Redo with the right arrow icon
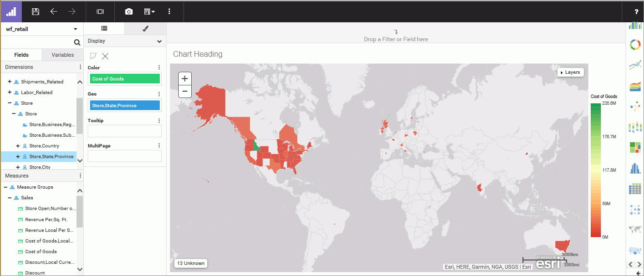644x276 pixels. point(72,11)
